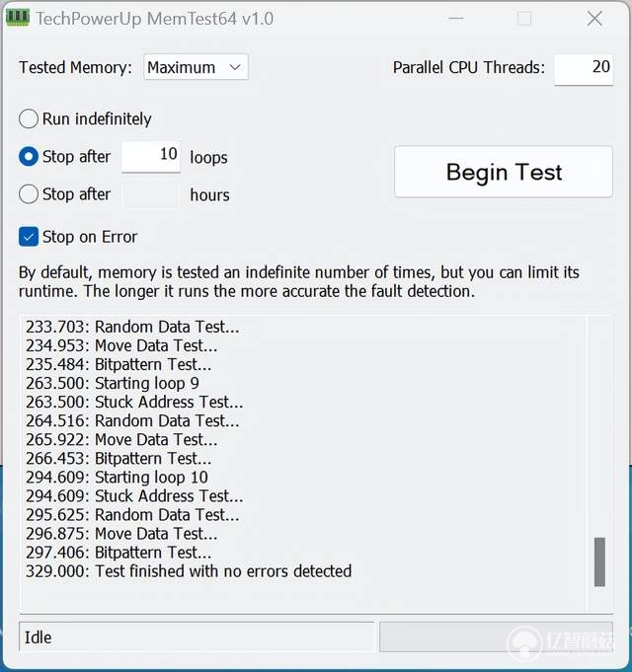Select the Stop after hours radio
Screen dimensions: 632x672
coord(29,194)
